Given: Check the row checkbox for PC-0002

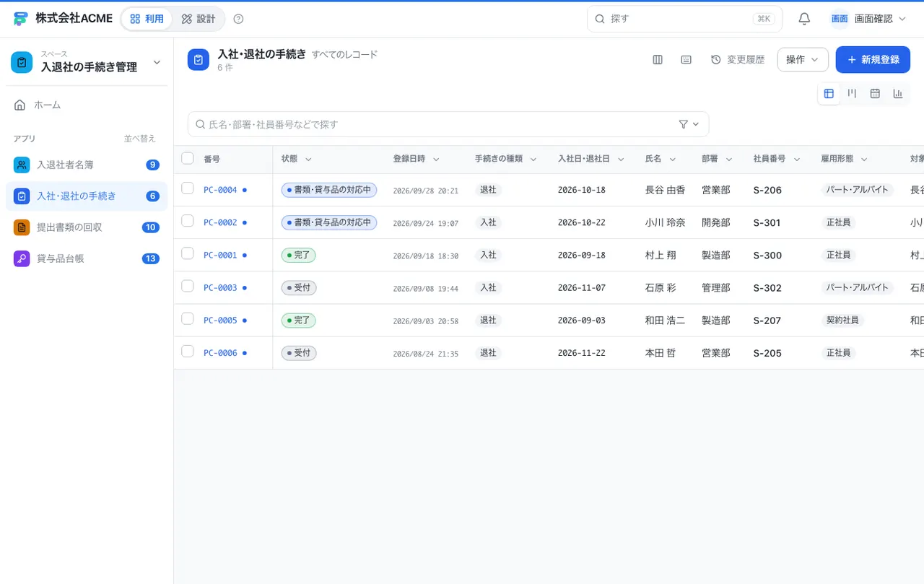Looking at the screenshot, I should pos(188,221).
